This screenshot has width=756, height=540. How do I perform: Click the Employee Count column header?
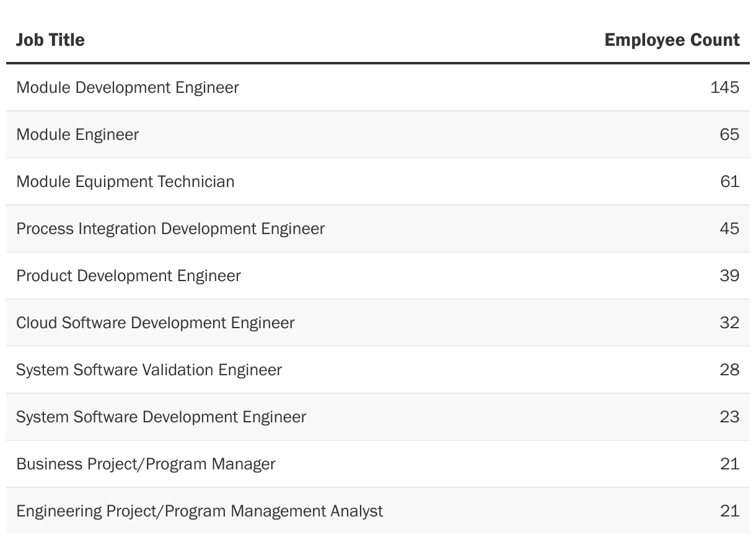pos(672,40)
